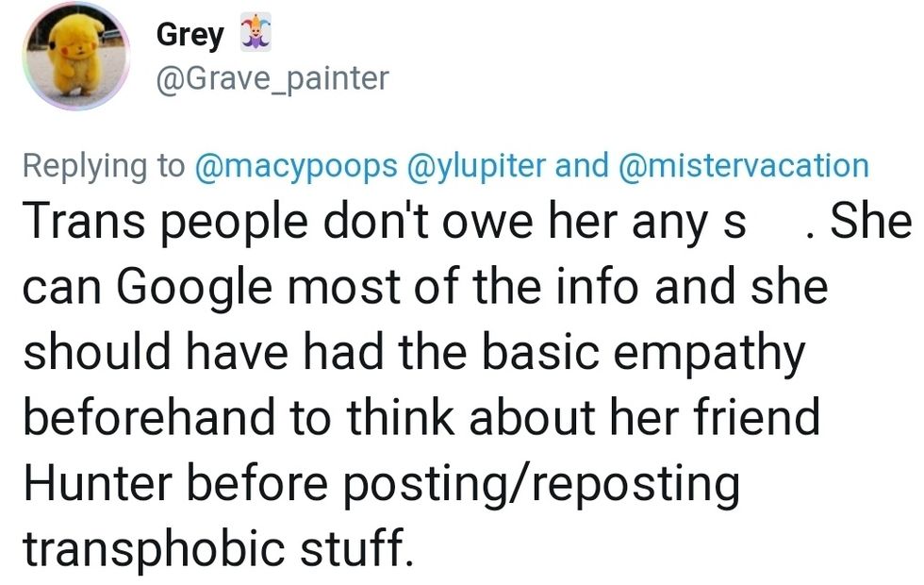Open the display name Grey
This screenshot has height=585, width=924.
click(190, 36)
